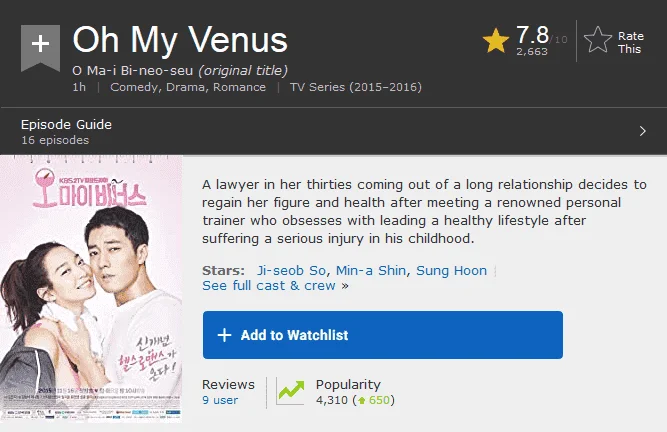The width and height of the screenshot is (667, 432).
Task: Click See full cast & crew
Action: point(269,285)
